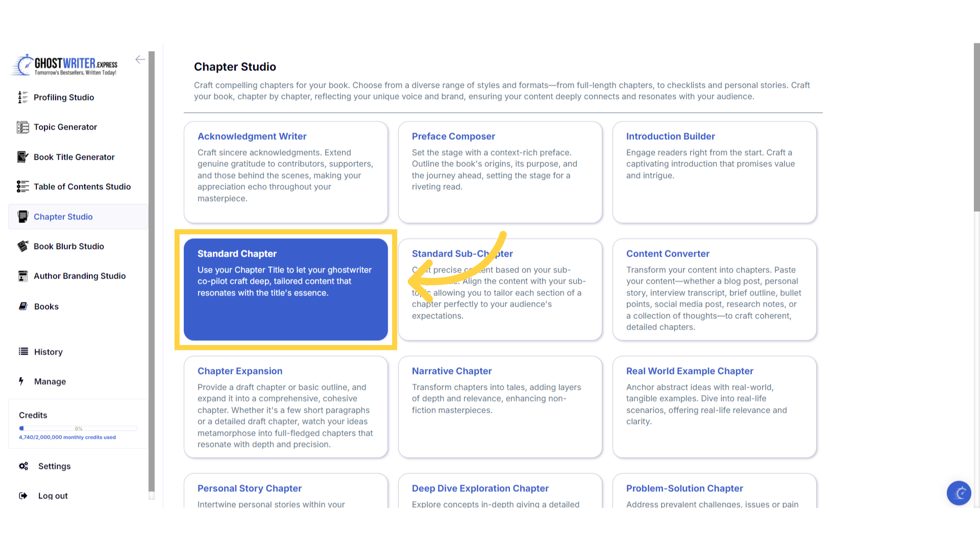Open the History menu item

pos(48,352)
